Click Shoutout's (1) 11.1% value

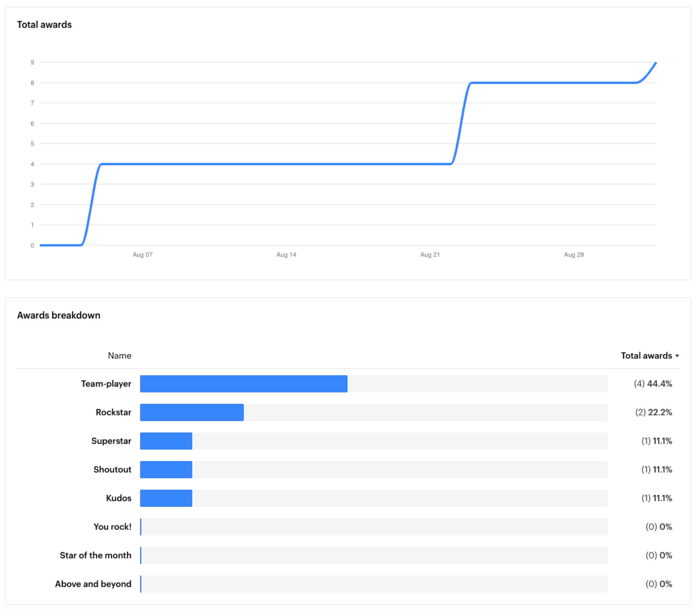click(x=657, y=470)
